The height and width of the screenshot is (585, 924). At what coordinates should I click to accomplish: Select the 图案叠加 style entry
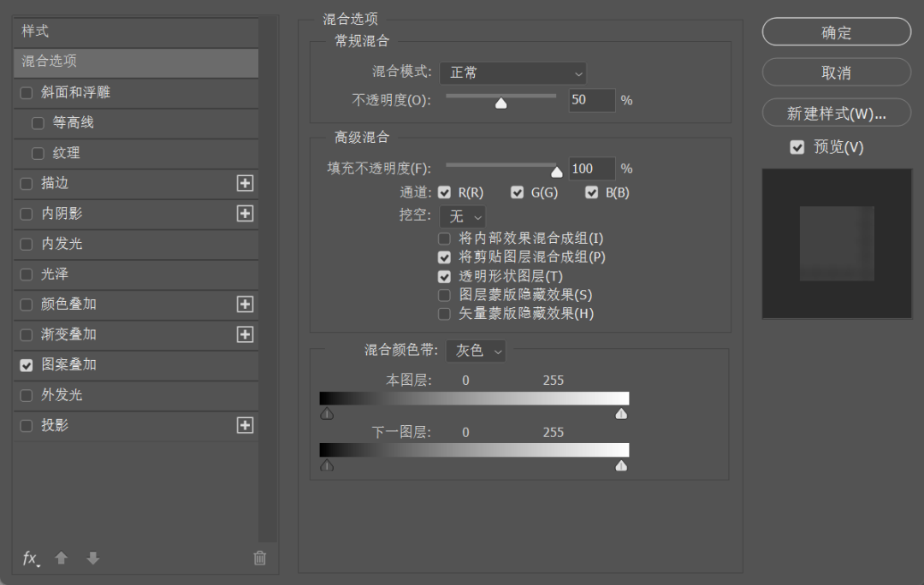(x=136, y=365)
